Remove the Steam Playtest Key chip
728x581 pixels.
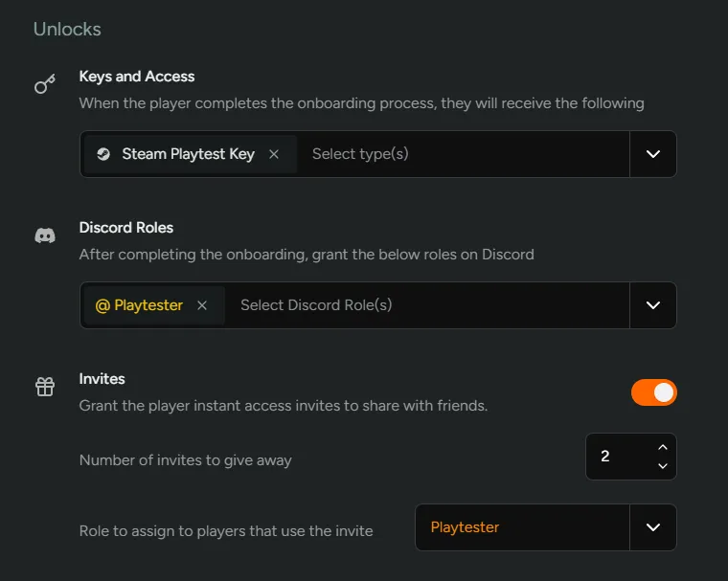[x=274, y=154]
